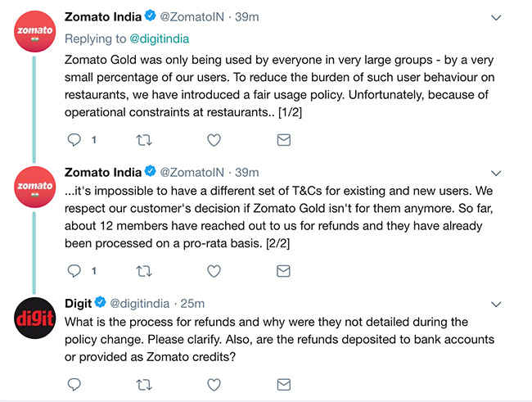
Task: Retweet the first Zomato India tweet
Action: coord(144,140)
